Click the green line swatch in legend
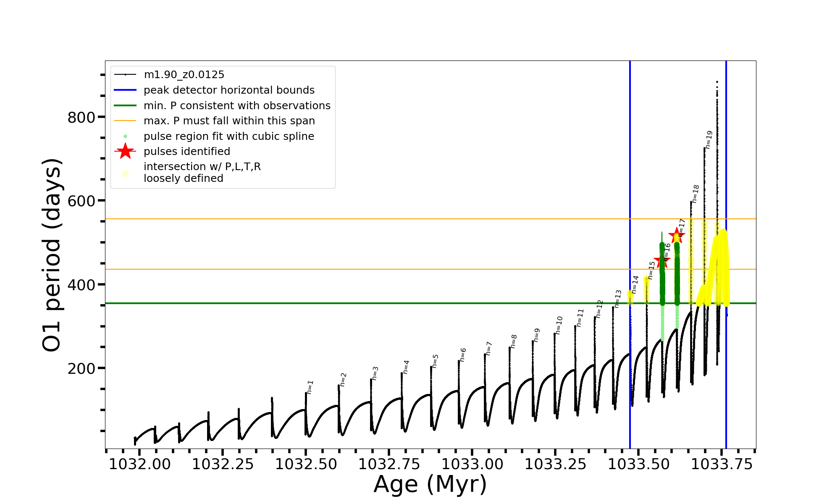Screen dimensions: 840x504 (x=125, y=105)
